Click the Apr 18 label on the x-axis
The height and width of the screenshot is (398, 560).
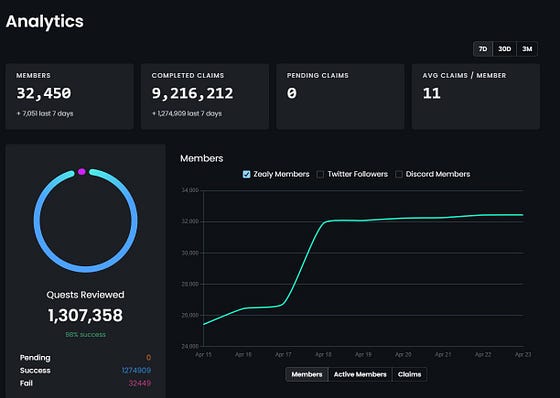pos(323,354)
